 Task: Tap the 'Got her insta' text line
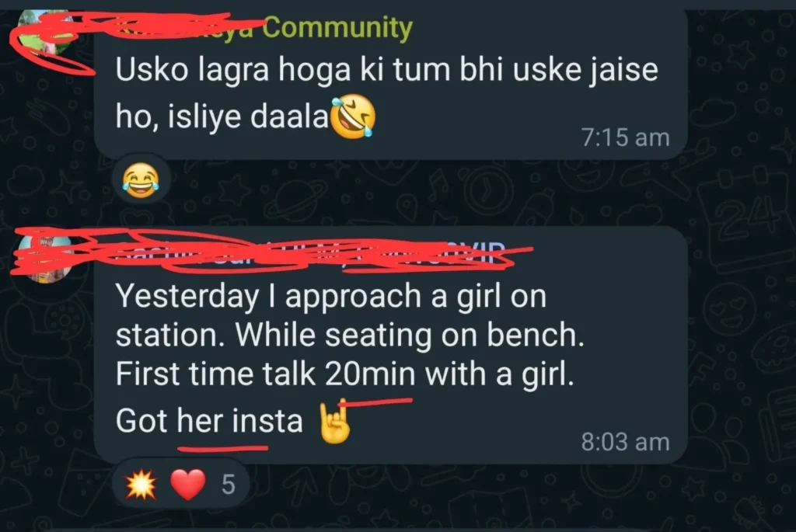(209, 421)
